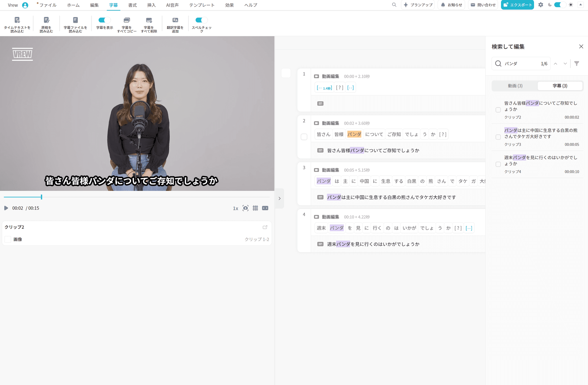Check the クリップ3 search result checkbox
The image size is (588, 385).
[x=498, y=137]
